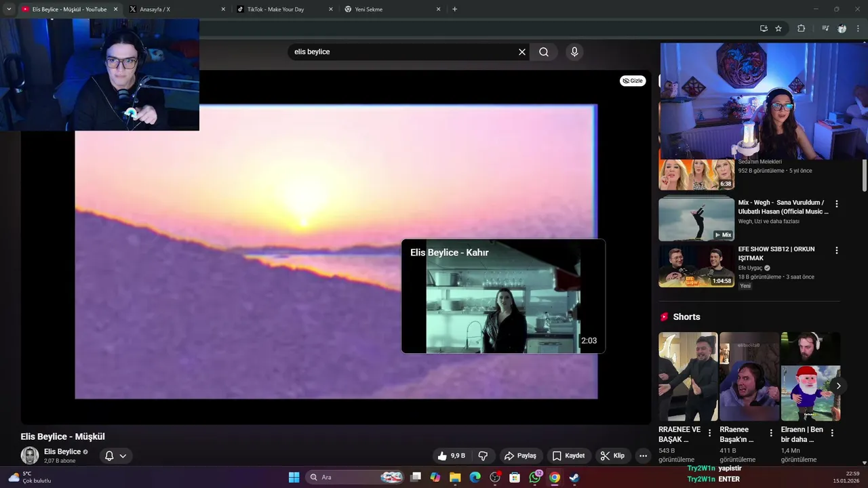Open Chrome profile avatar

pos(842,28)
